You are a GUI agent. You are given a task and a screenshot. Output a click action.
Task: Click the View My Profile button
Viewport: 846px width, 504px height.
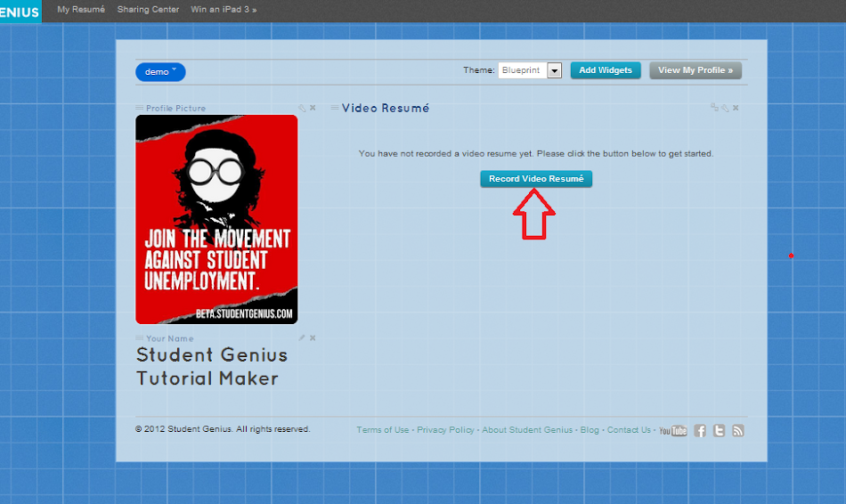(695, 70)
